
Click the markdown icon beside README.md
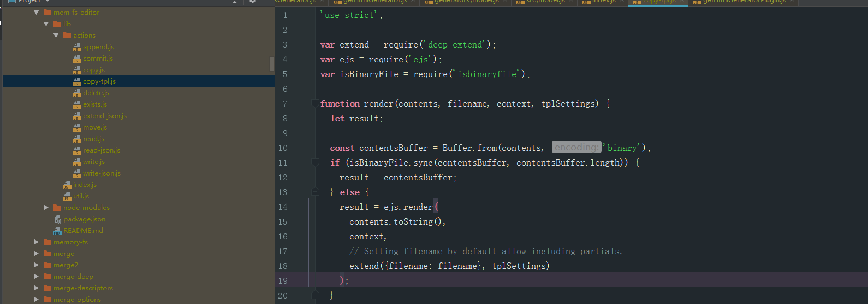[x=57, y=231]
